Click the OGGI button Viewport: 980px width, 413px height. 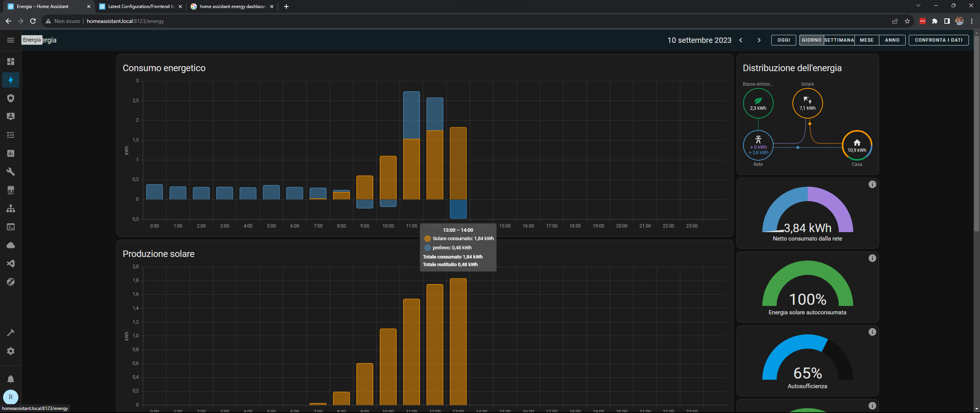pos(784,40)
